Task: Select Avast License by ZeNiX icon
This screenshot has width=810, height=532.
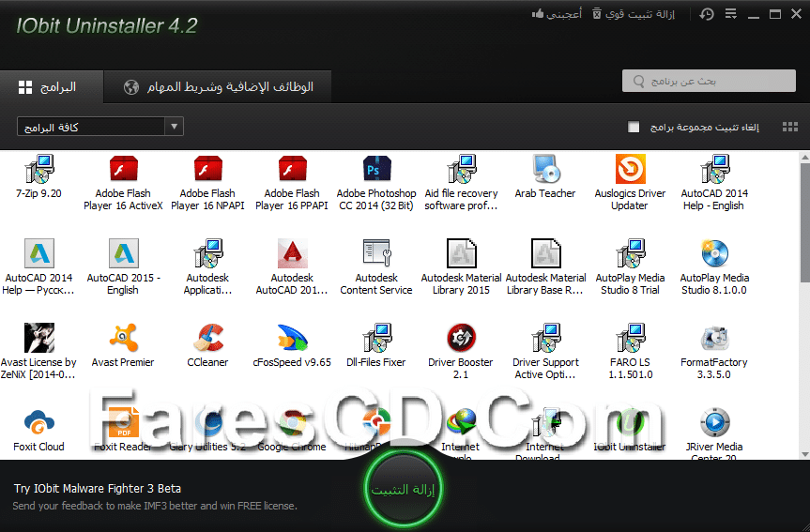Action: click(x=38, y=338)
